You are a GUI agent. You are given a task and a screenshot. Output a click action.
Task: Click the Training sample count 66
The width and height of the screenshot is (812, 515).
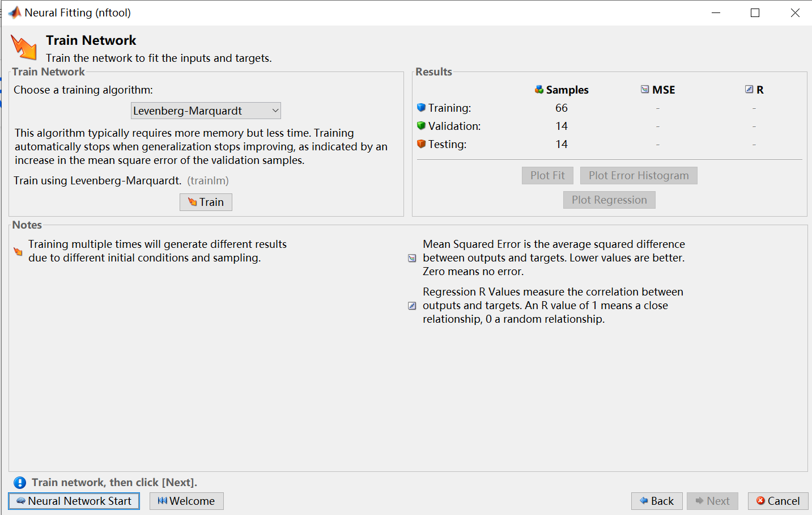(562, 108)
